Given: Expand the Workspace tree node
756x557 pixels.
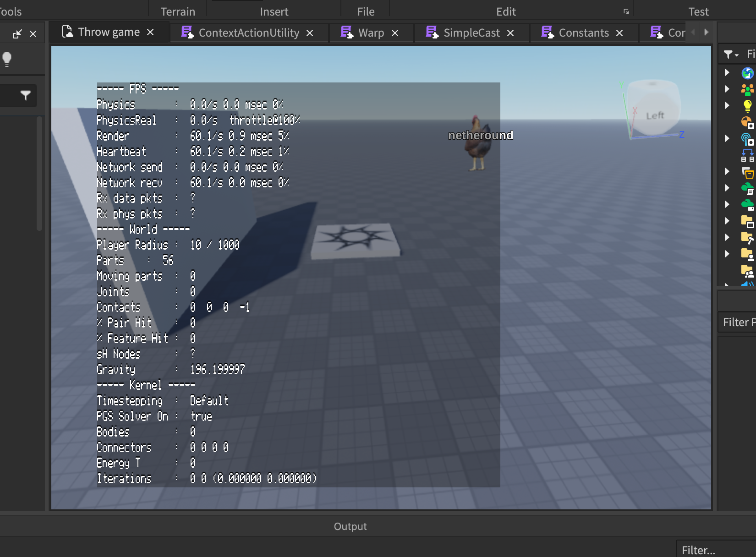Looking at the screenshot, I should tap(727, 73).
